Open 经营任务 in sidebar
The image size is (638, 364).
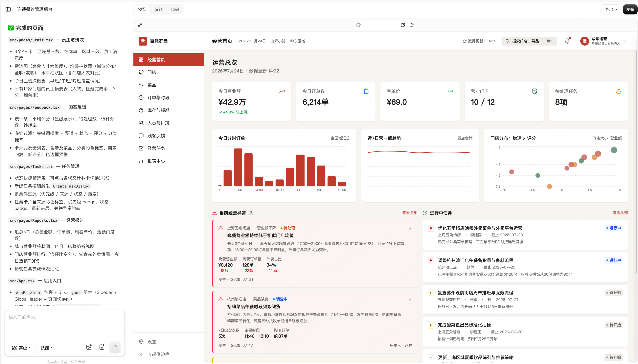tap(169, 149)
